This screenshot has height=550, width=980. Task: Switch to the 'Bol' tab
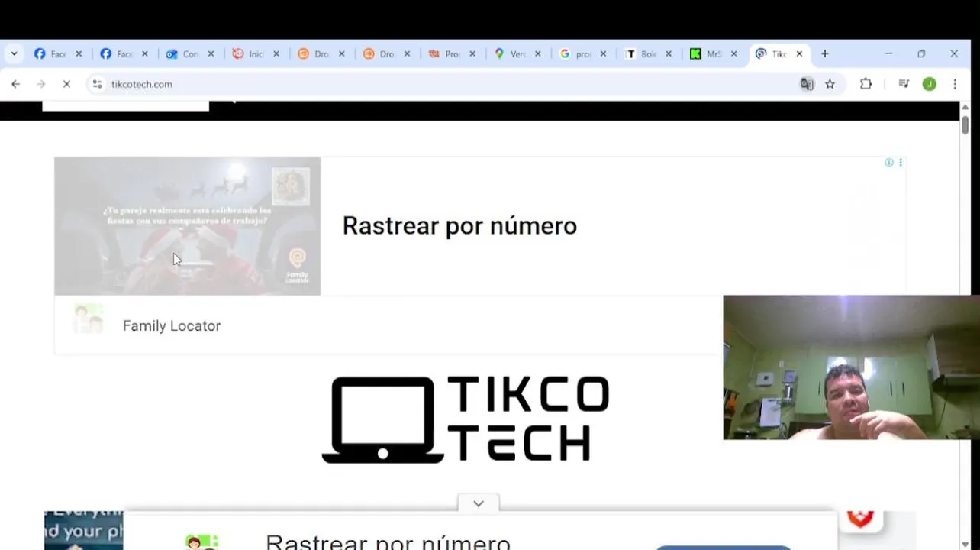(640, 54)
